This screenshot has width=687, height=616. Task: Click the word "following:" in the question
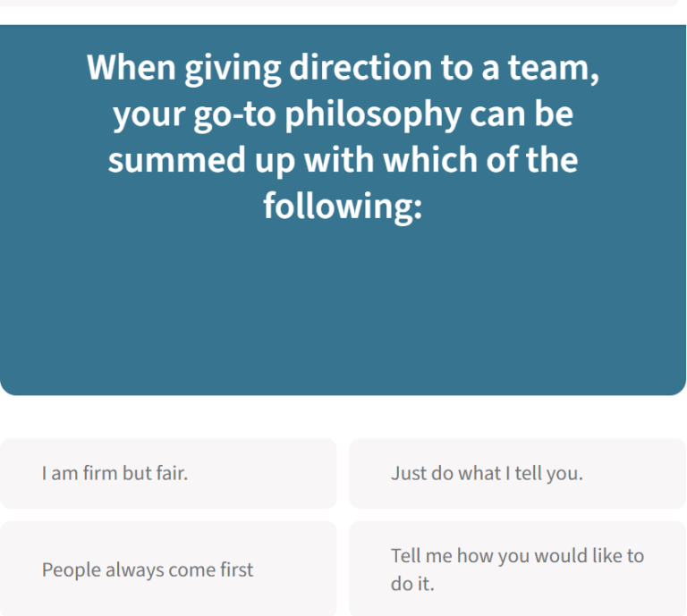click(x=343, y=207)
